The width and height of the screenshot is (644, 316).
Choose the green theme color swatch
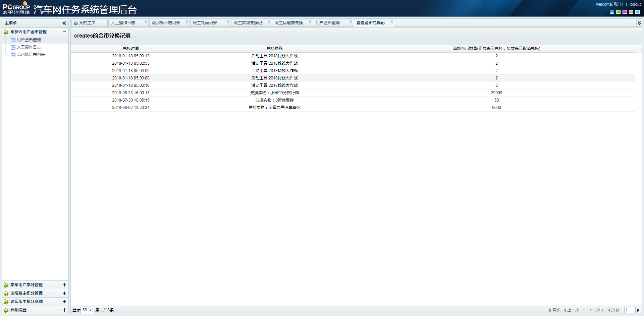point(618,12)
